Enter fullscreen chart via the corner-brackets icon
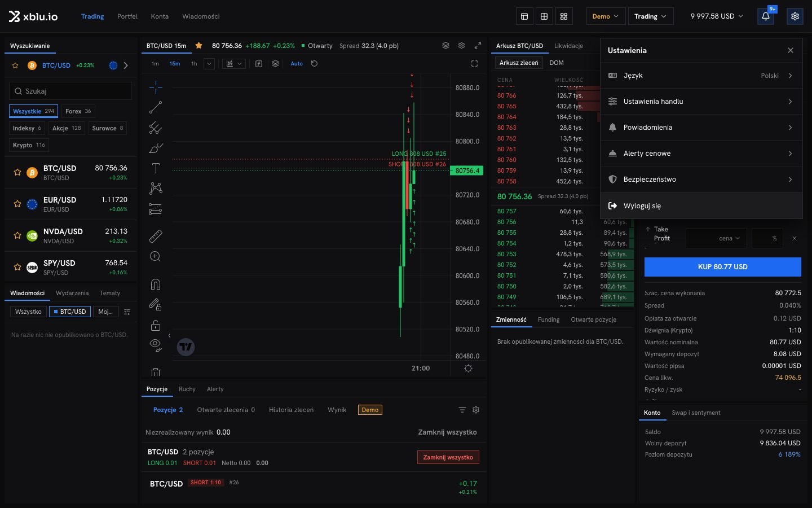The width and height of the screenshot is (812, 508). click(x=474, y=64)
